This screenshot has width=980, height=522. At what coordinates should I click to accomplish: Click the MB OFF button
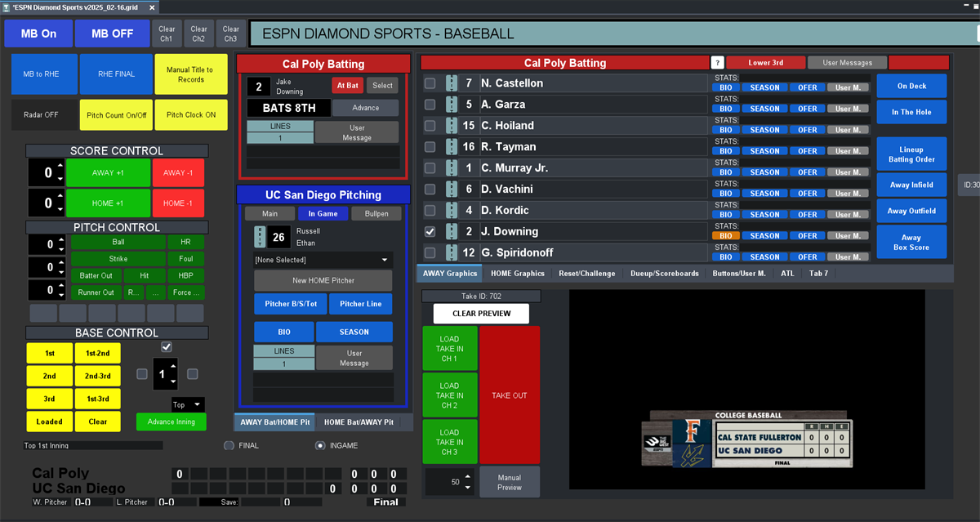112,33
